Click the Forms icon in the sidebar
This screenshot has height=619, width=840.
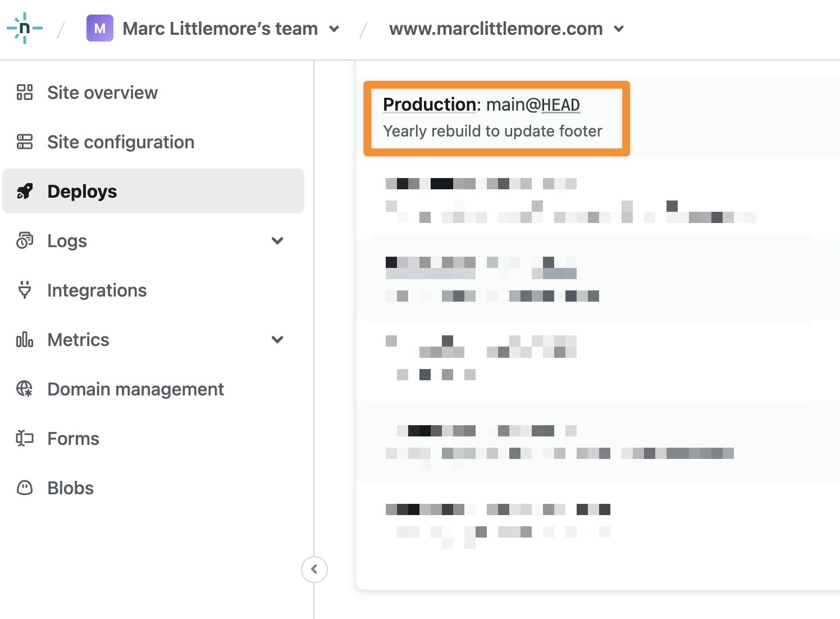click(25, 438)
